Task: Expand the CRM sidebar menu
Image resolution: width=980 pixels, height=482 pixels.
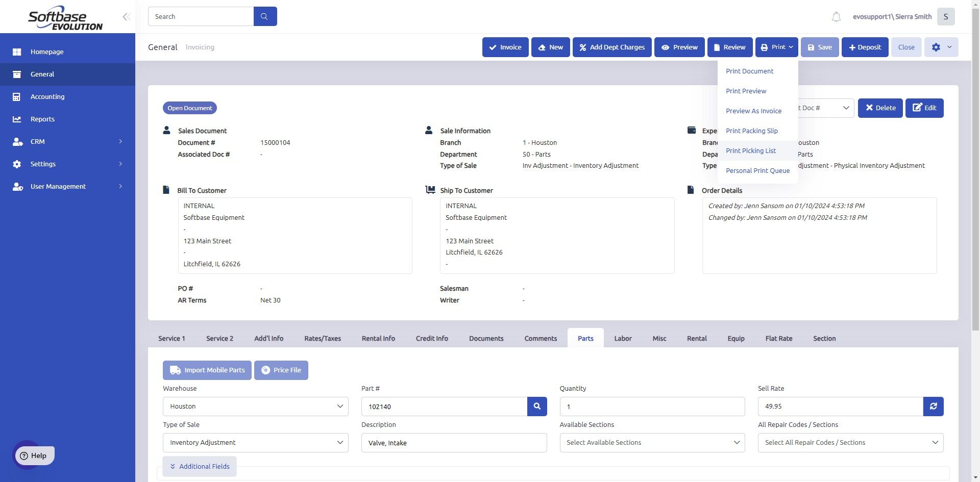Action: click(67, 141)
